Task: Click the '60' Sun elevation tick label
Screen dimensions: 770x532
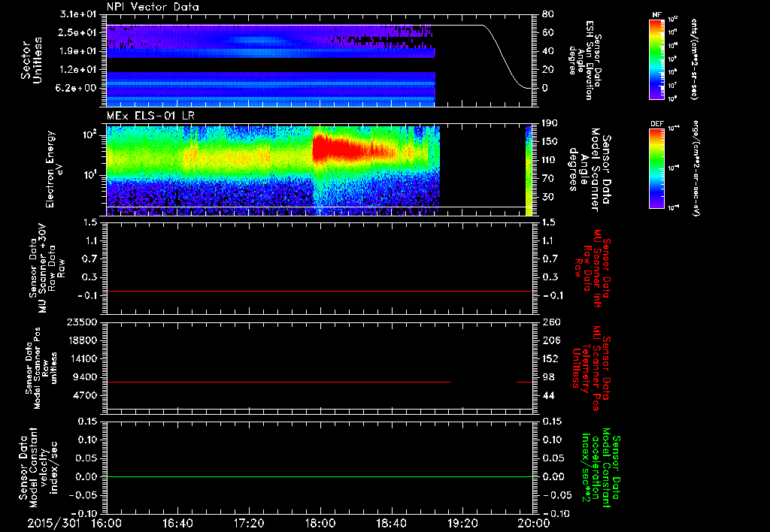Action: (548, 32)
